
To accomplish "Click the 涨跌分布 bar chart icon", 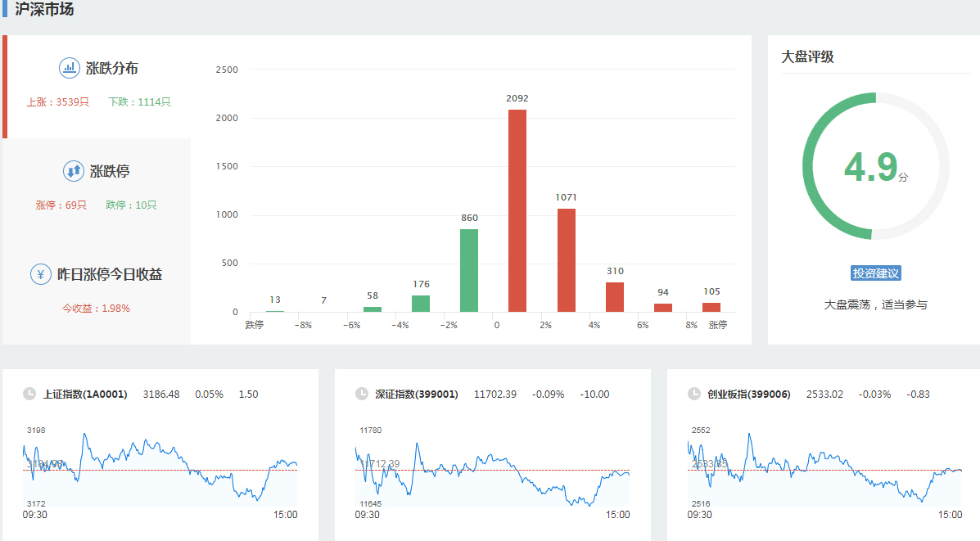I will (70, 68).
